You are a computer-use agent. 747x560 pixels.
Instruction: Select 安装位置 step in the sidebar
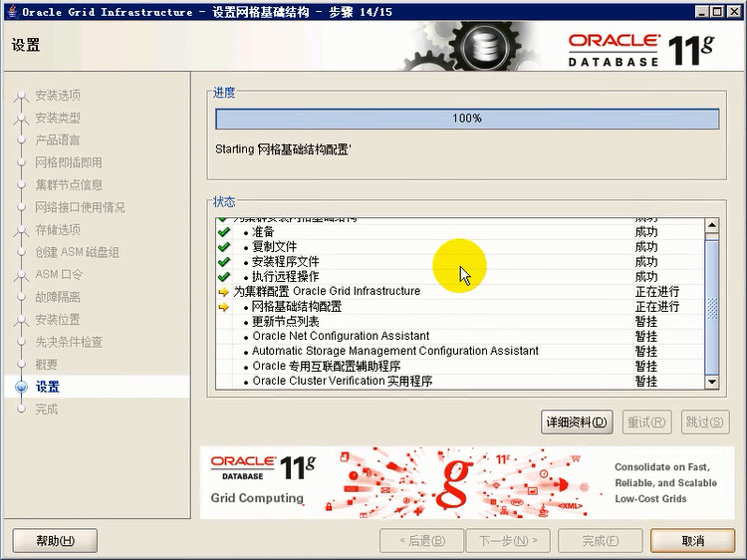coord(58,319)
